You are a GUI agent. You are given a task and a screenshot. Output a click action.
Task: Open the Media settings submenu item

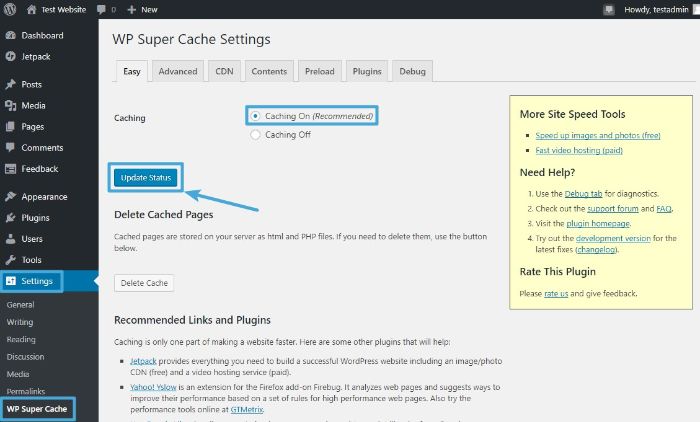[x=18, y=374]
